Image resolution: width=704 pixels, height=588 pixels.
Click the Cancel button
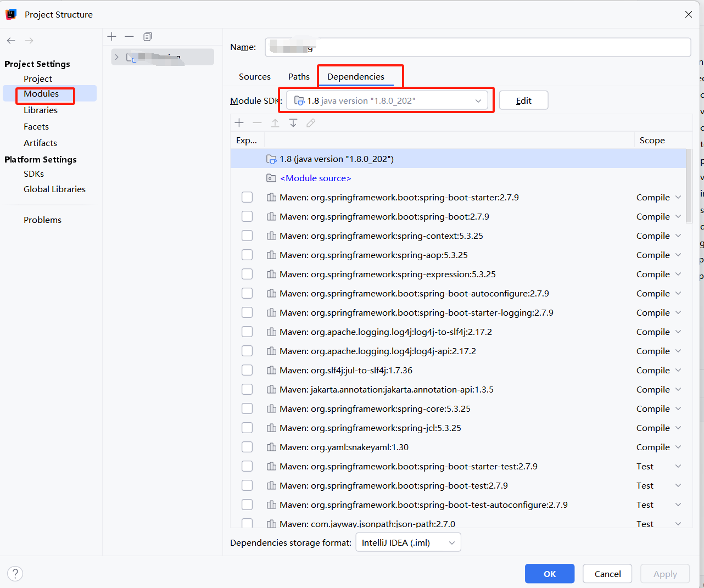tap(607, 574)
